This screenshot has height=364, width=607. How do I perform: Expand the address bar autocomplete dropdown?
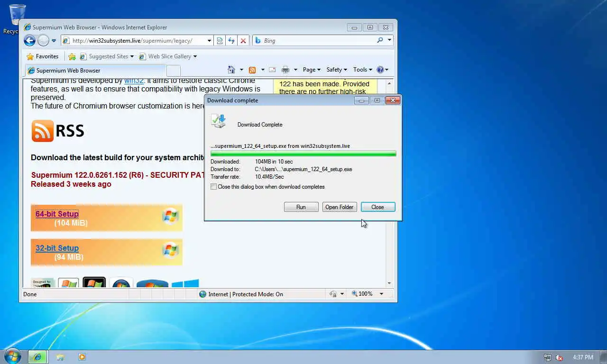[209, 41]
